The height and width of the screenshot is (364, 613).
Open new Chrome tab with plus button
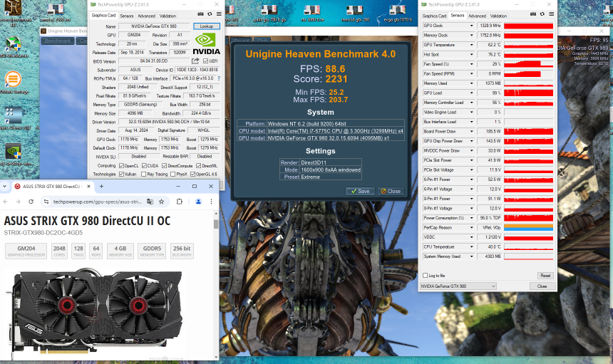(101, 187)
